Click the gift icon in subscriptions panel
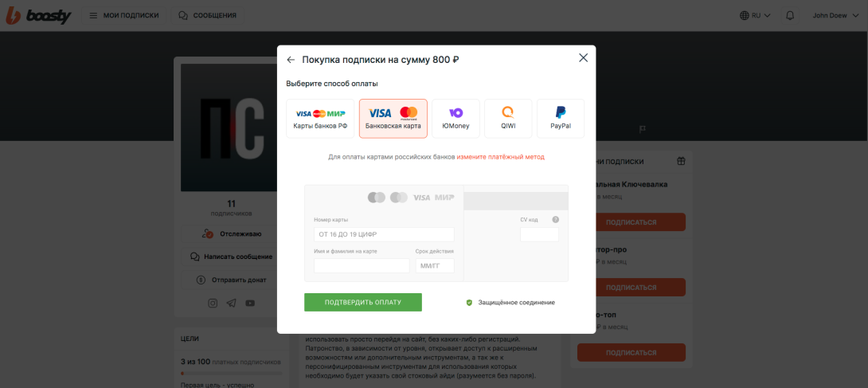Viewport: 868px width, 388px height. coord(681,162)
